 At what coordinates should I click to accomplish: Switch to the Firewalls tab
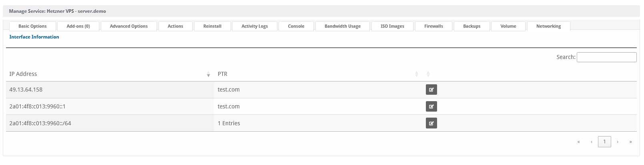433,26
